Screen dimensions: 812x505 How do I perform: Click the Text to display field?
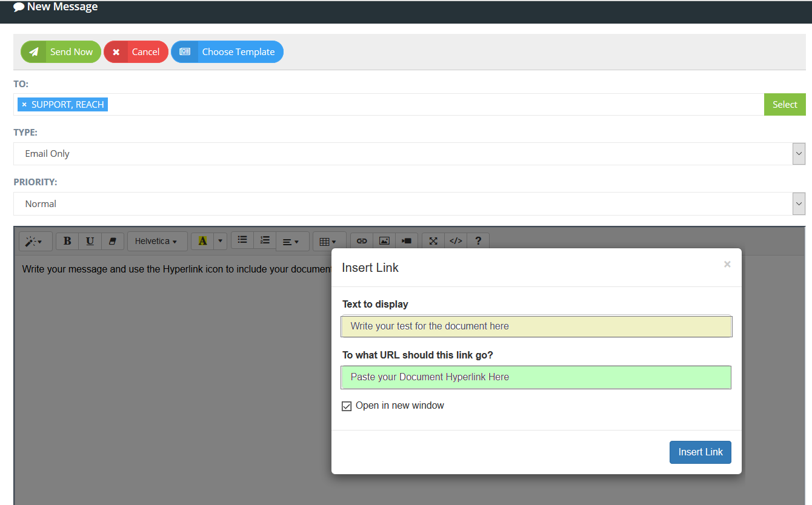click(536, 326)
